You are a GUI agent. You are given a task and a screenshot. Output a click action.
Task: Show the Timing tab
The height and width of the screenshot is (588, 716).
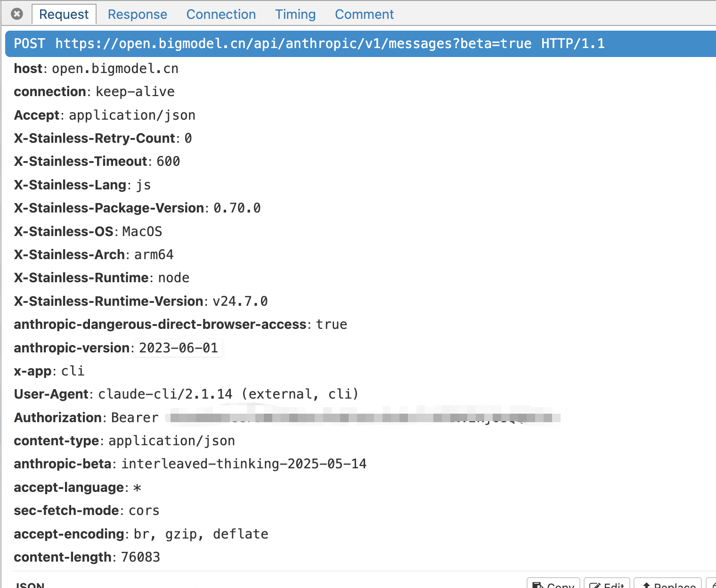[295, 15]
